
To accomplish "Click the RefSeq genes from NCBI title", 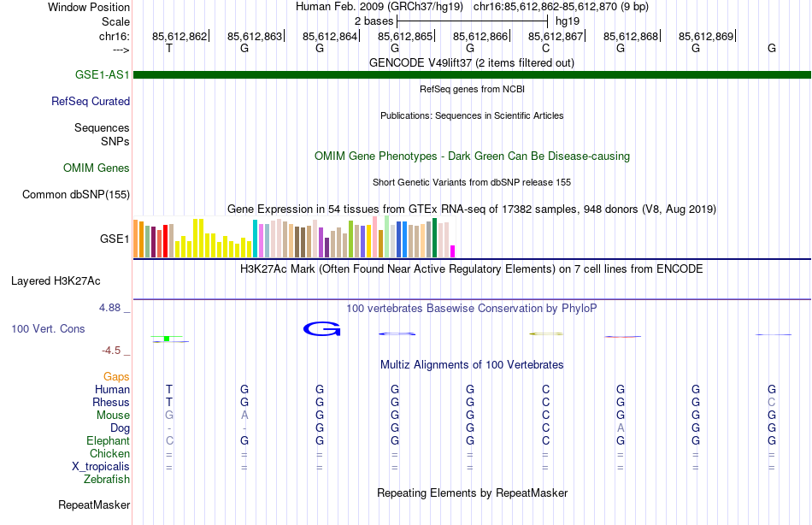I will 473,89.
